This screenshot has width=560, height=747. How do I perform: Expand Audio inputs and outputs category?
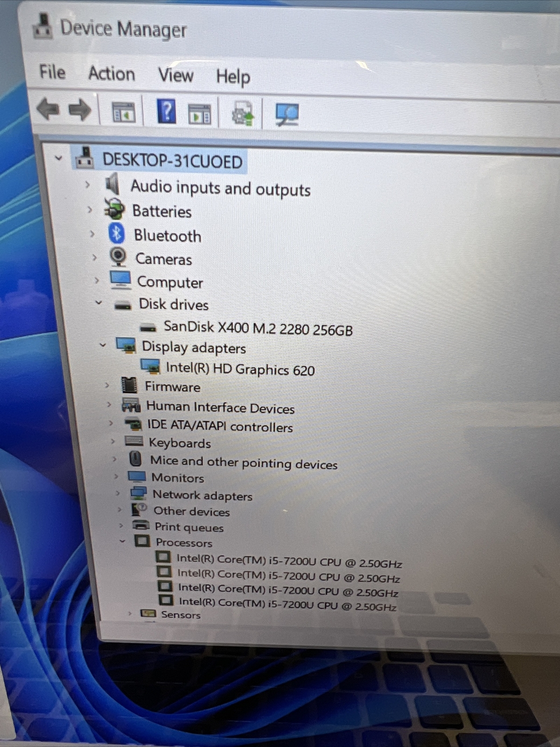pos(87,184)
